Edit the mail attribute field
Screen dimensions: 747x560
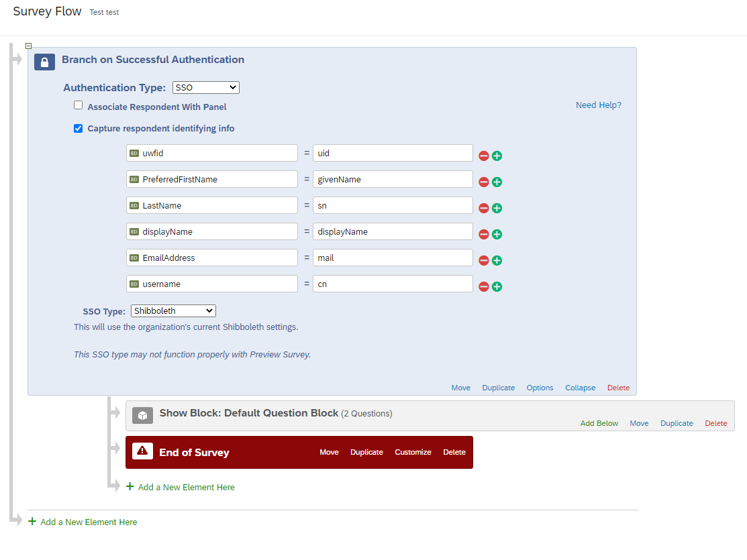(393, 258)
